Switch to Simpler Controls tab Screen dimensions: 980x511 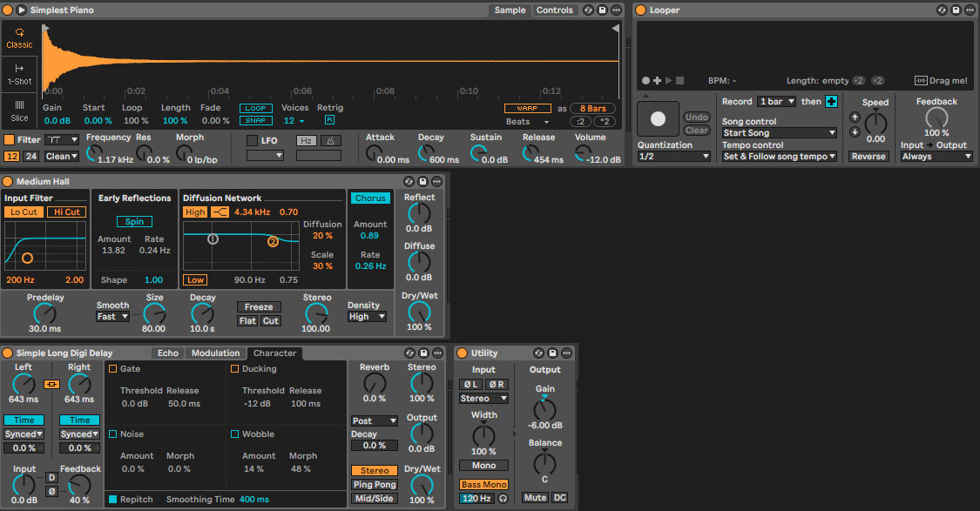click(554, 10)
